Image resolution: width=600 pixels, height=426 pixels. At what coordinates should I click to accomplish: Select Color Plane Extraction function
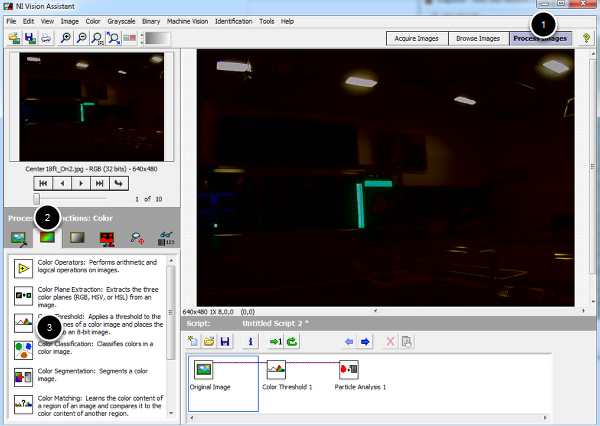tap(24, 297)
